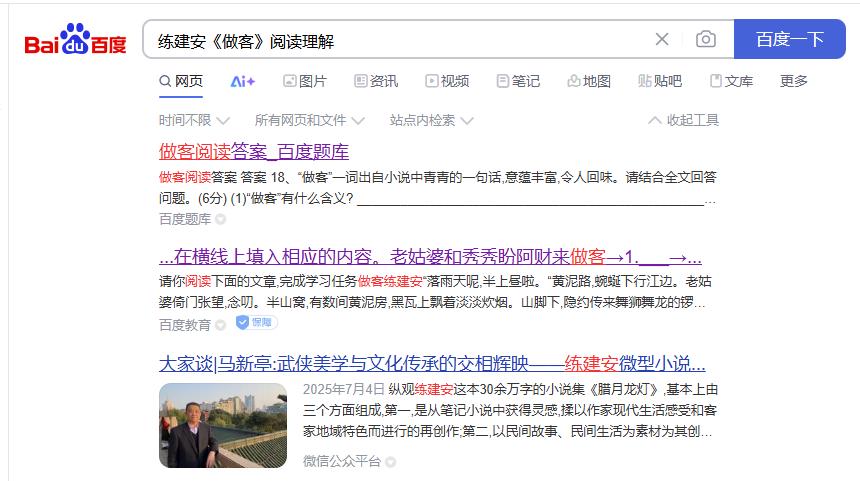Expand the 站点内检索 dropdown
This screenshot has height=481, width=860.
coord(431,120)
